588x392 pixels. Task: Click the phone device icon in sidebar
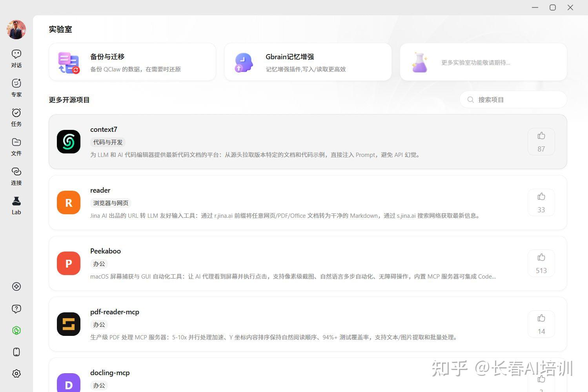pos(16,352)
